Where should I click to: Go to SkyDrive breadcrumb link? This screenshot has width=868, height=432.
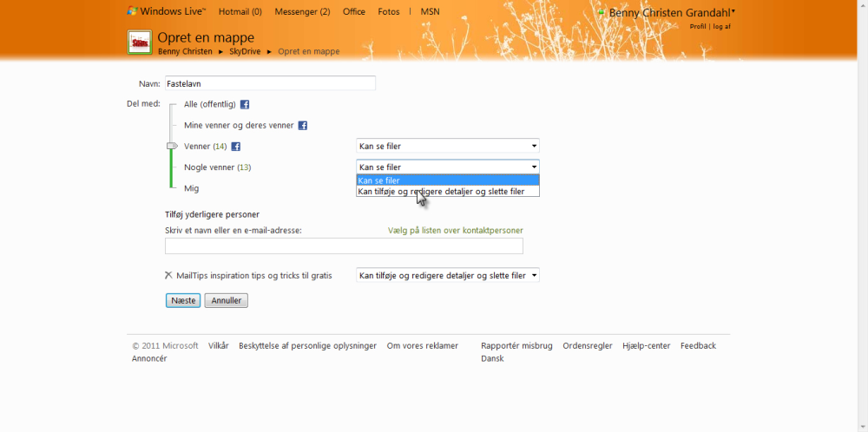tap(245, 51)
